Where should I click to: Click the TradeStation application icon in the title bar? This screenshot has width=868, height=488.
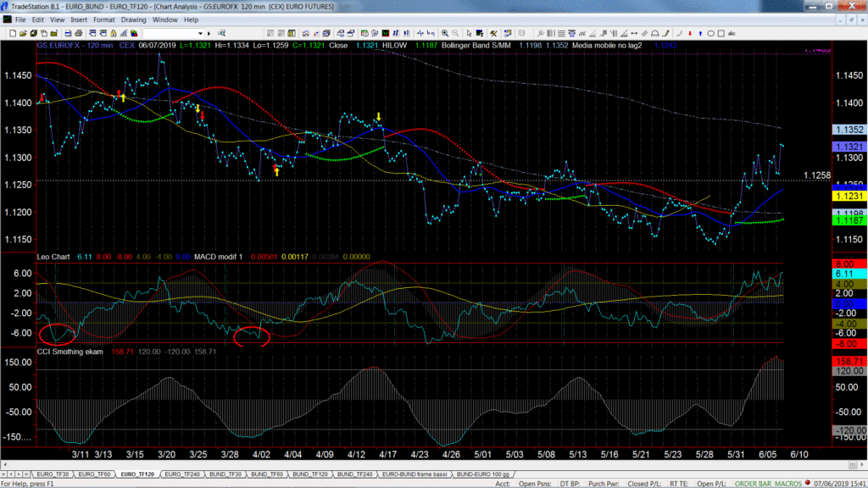(x=4, y=6)
